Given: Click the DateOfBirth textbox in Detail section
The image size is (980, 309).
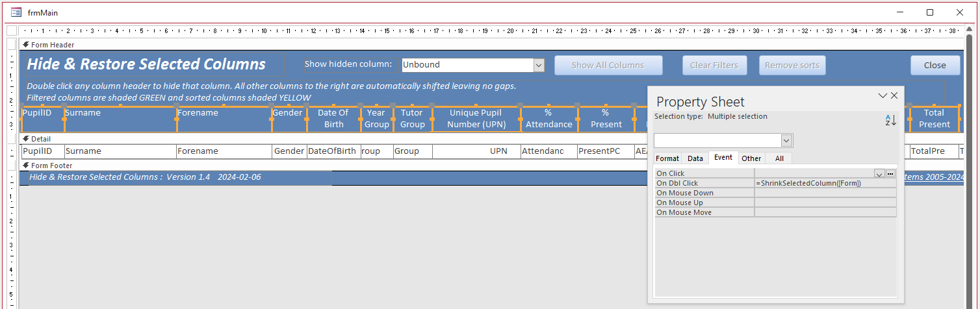Looking at the screenshot, I should coord(333,151).
